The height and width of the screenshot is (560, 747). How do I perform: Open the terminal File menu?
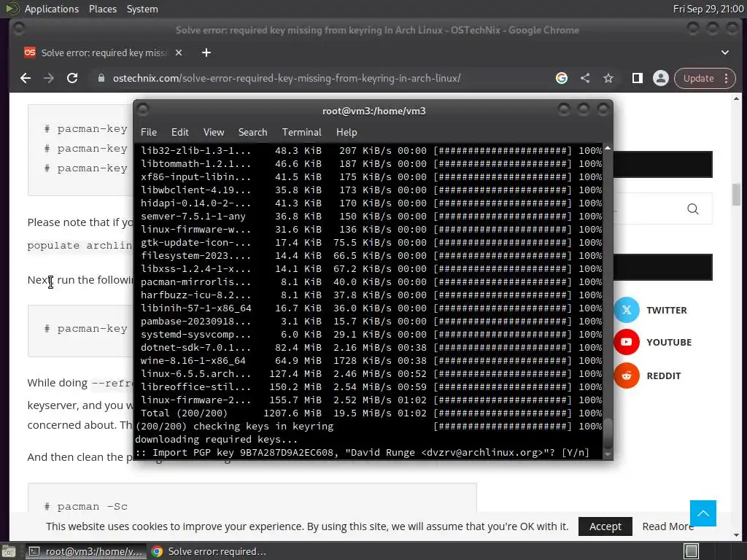[149, 132]
